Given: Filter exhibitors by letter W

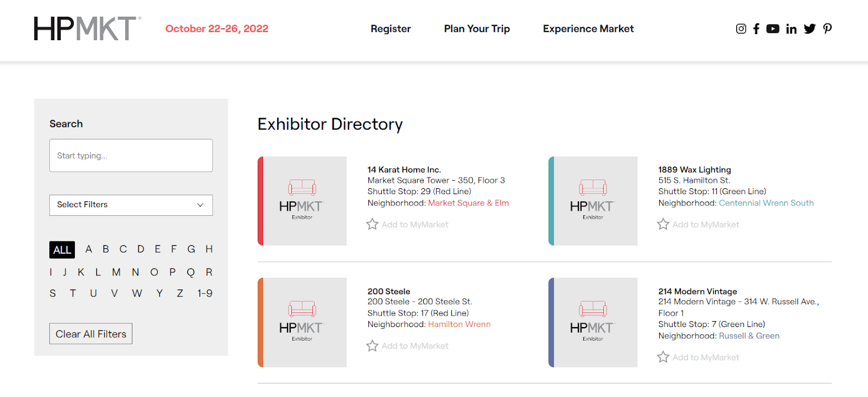Looking at the screenshot, I should coord(137,293).
